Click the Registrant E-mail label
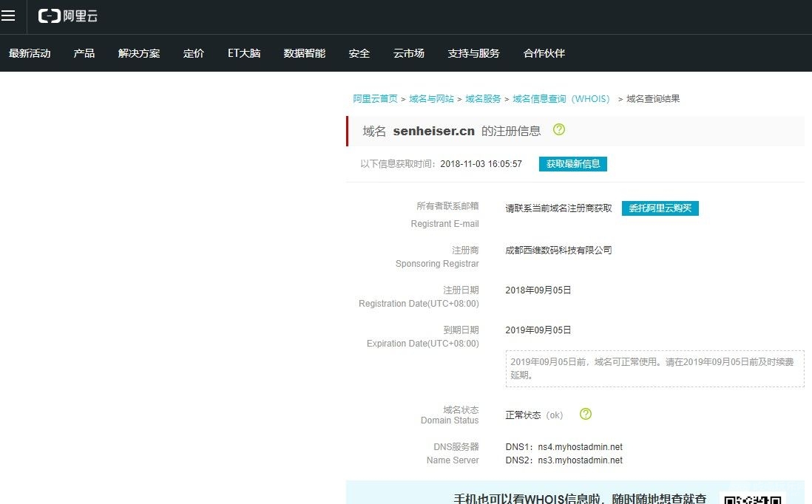The height and width of the screenshot is (504, 812). [444, 223]
